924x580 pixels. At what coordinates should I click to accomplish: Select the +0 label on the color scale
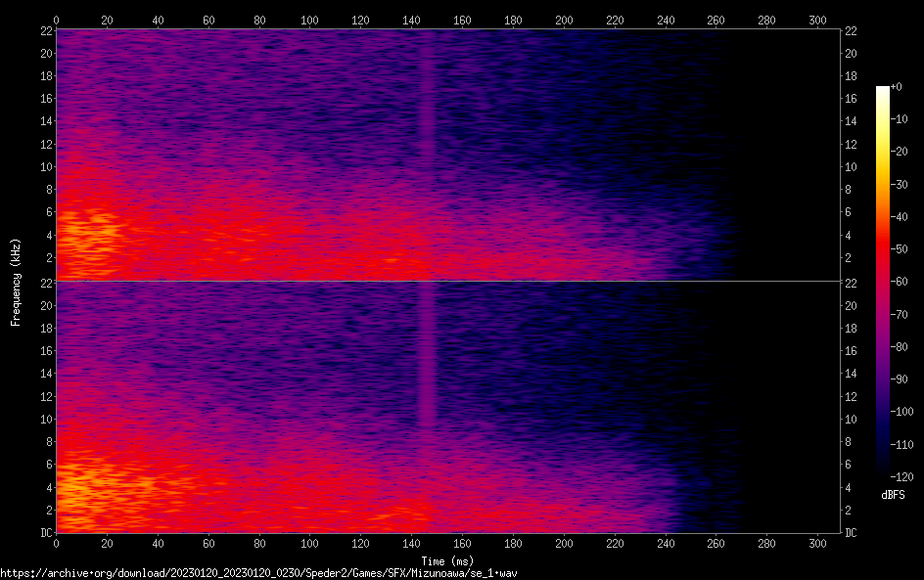(x=897, y=87)
